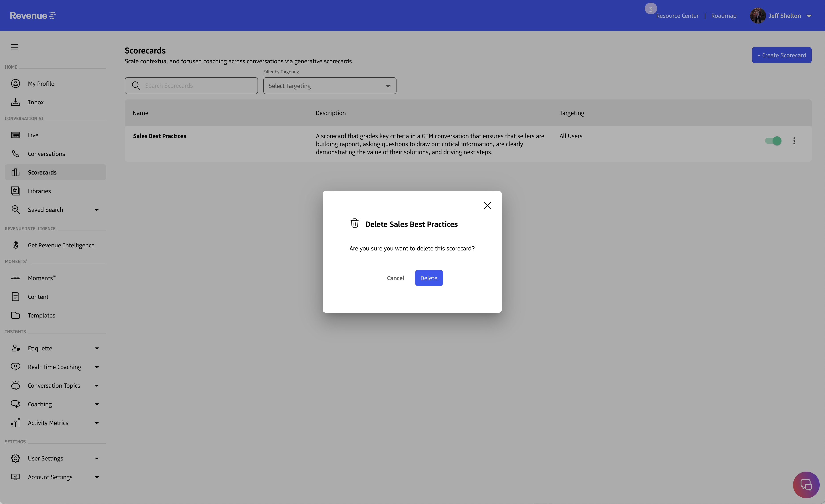Image resolution: width=825 pixels, height=504 pixels.
Task: Expand the Saved Search submenu arrow
Action: coord(97,210)
